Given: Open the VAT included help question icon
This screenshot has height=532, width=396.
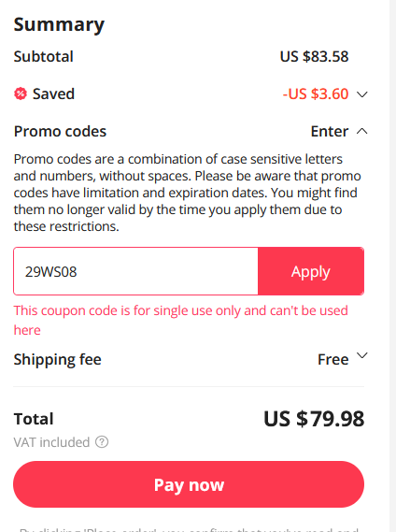Looking at the screenshot, I should (102, 442).
